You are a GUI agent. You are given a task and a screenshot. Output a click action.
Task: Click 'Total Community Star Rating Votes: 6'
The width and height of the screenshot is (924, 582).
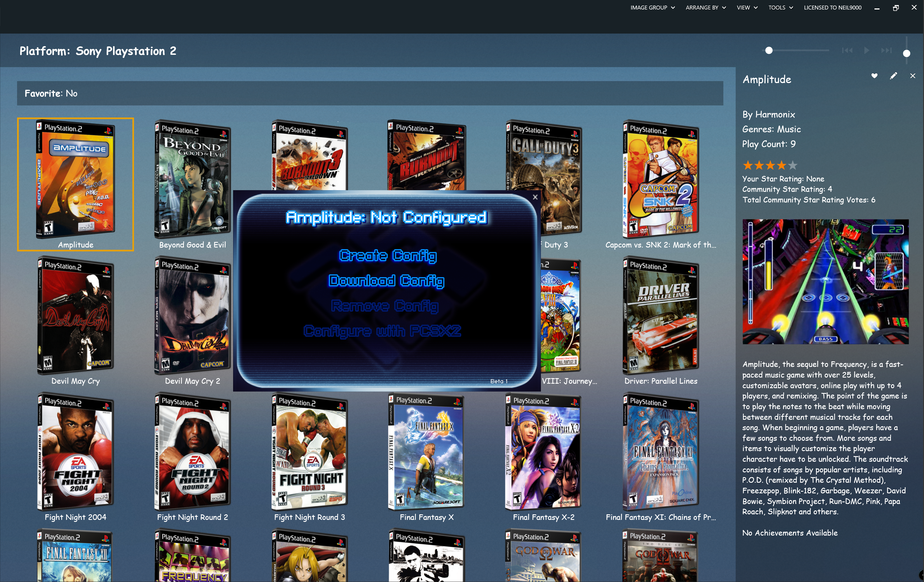pos(808,200)
